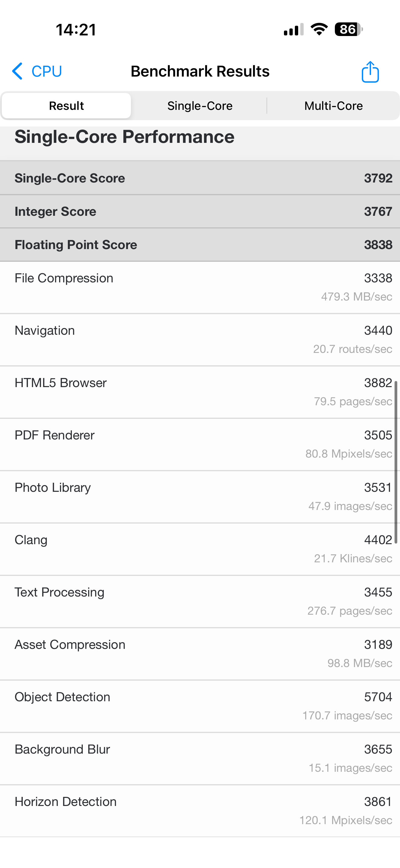Tap the cellular signal bars icon
Viewport: 400px width, 868px height.
(x=293, y=30)
